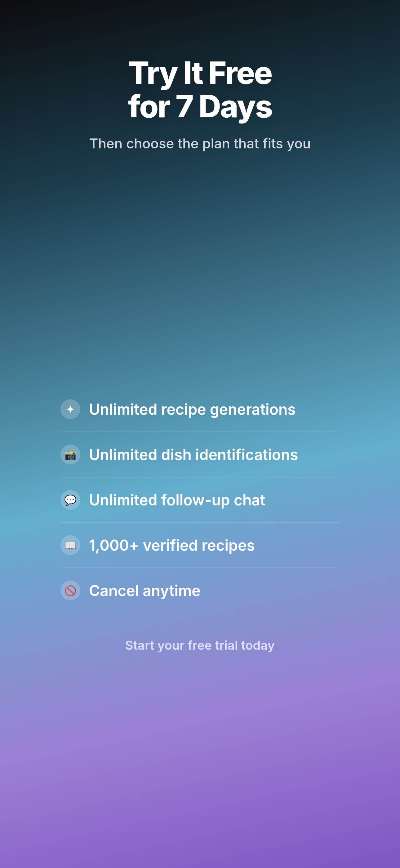The height and width of the screenshot is (868, 400).
Task: Tap the camera icon for dish identifications
Action: click(70, 454)
